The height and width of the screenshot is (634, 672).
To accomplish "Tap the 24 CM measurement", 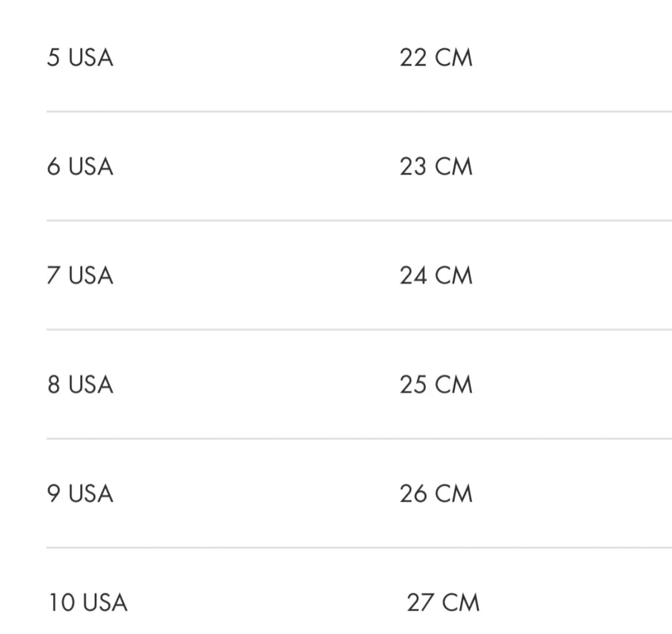I will coord(436,275).
